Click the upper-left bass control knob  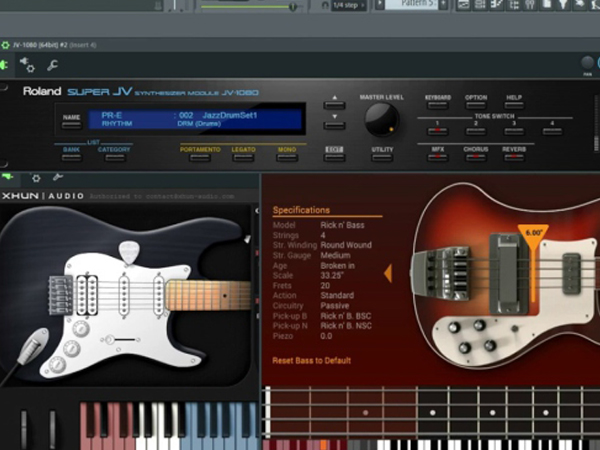click(454, 327)
